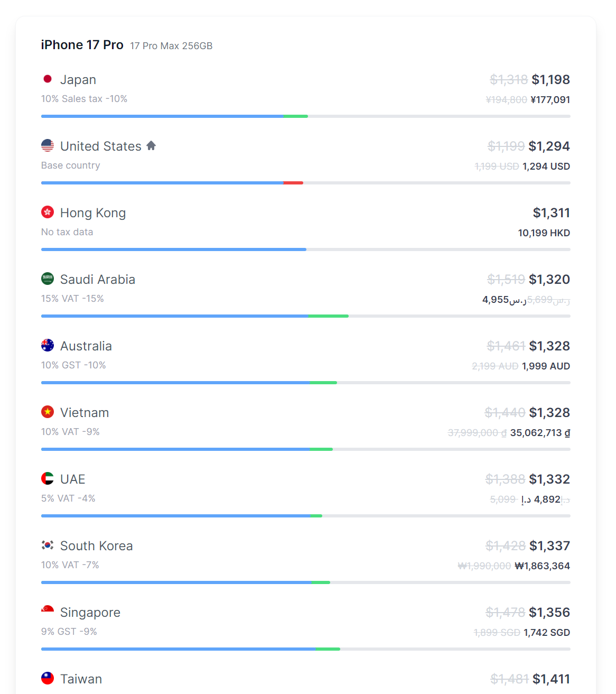Click the red segment of United States bar
This screenshot has height=694, width=616.
click(293, 183)
